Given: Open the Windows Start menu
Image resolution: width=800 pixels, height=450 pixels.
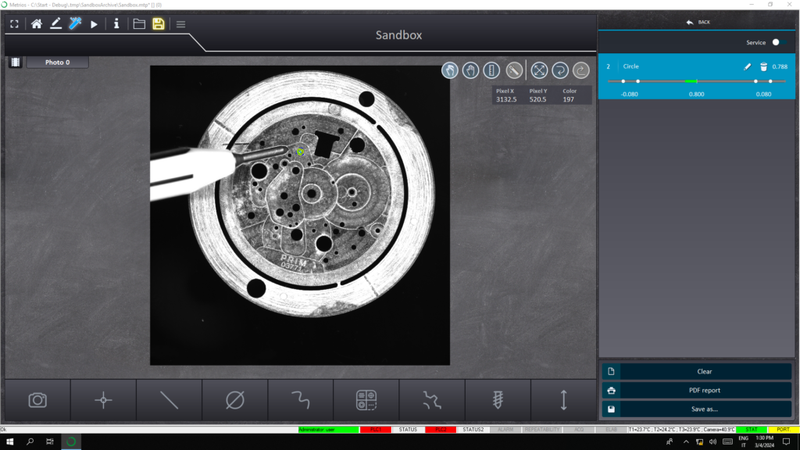Looking at the screenshot, I should point(10,442).
